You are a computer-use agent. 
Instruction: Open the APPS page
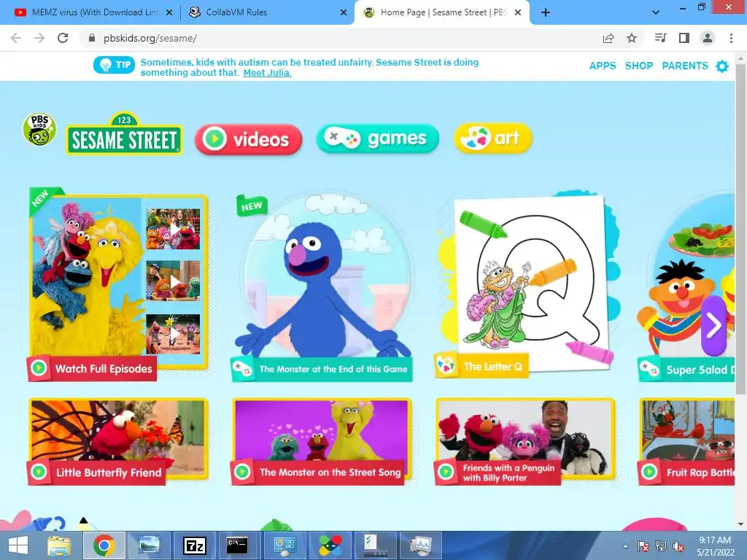coord(602,66)
